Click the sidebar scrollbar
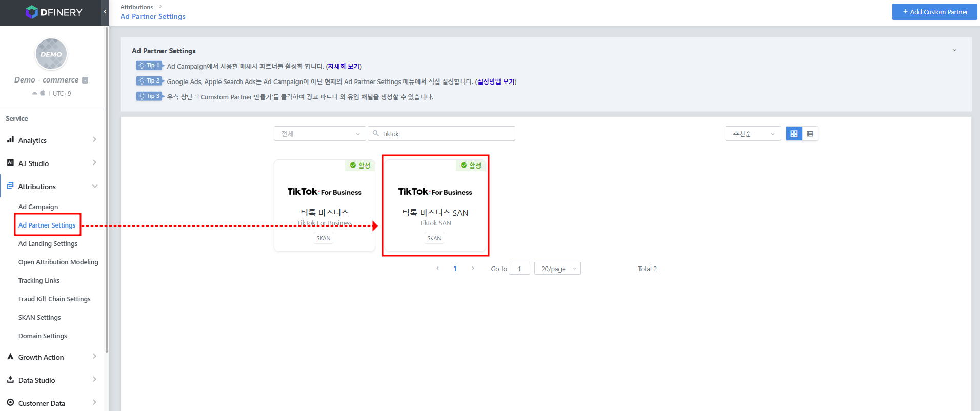Viewport: 980px width, 411px height. click(x=107, y=190)
